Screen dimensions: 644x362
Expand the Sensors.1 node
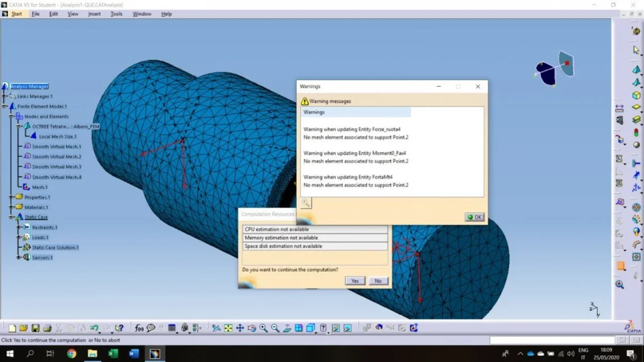(x=19, y=257)
